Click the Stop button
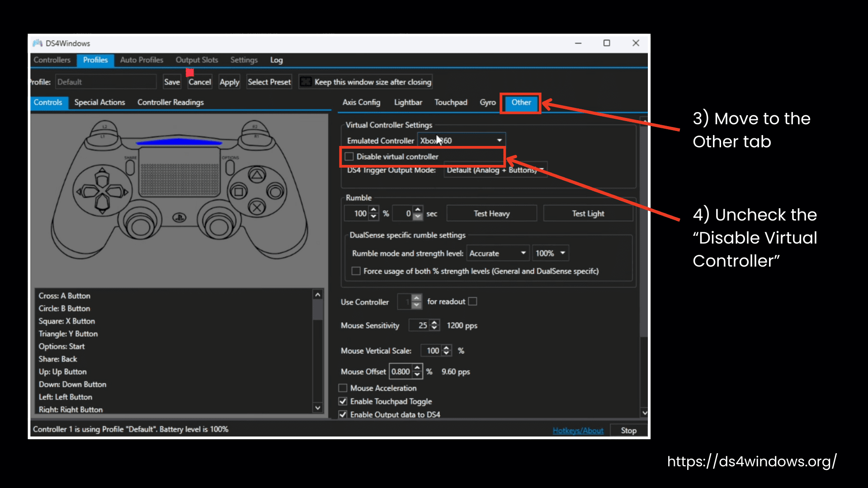 628,430
